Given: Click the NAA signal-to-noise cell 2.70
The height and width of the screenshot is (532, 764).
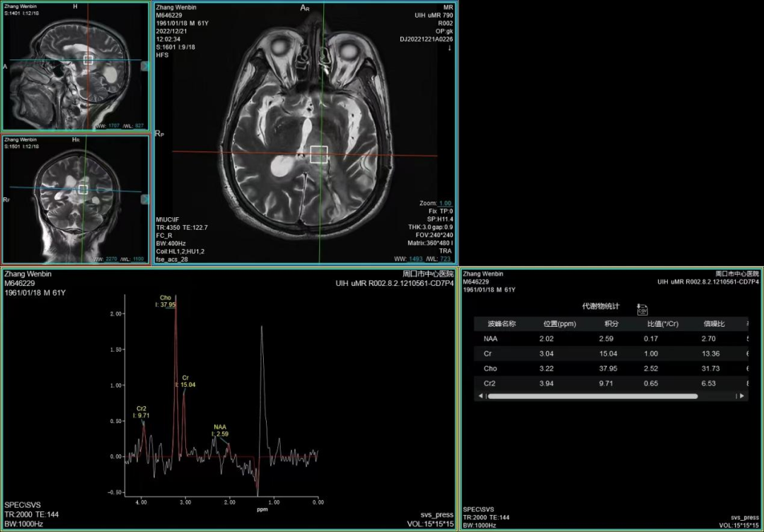Looking at the screenshot, I should tap(708, 339).
